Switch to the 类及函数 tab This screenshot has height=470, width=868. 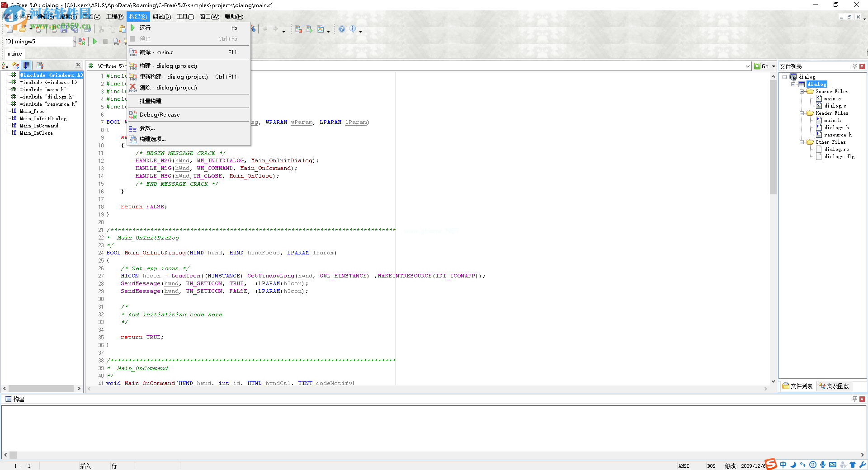[834, 386]
